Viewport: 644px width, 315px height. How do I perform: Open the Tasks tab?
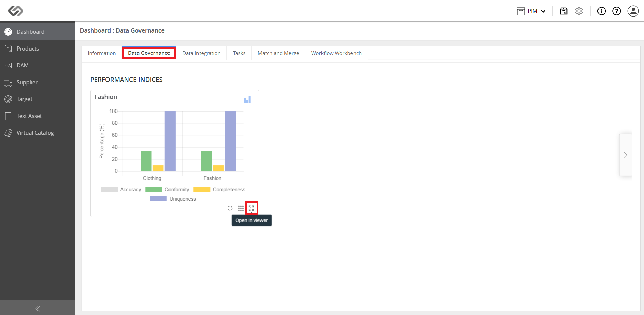coord(239,53)
